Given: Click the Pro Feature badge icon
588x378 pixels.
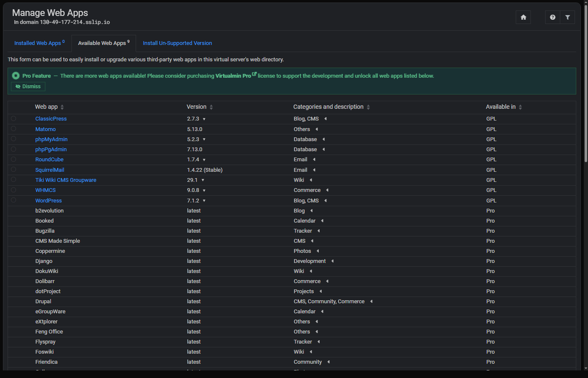Looking at the screenshot, I should [16, 76].
